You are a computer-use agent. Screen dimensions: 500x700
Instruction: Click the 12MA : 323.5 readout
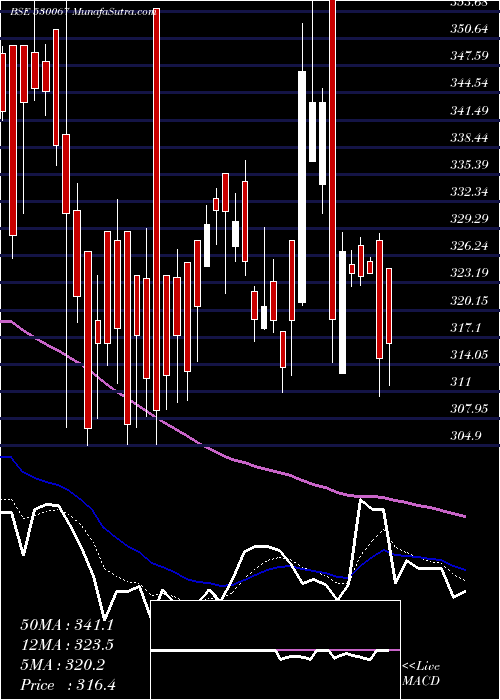point(67,645)
